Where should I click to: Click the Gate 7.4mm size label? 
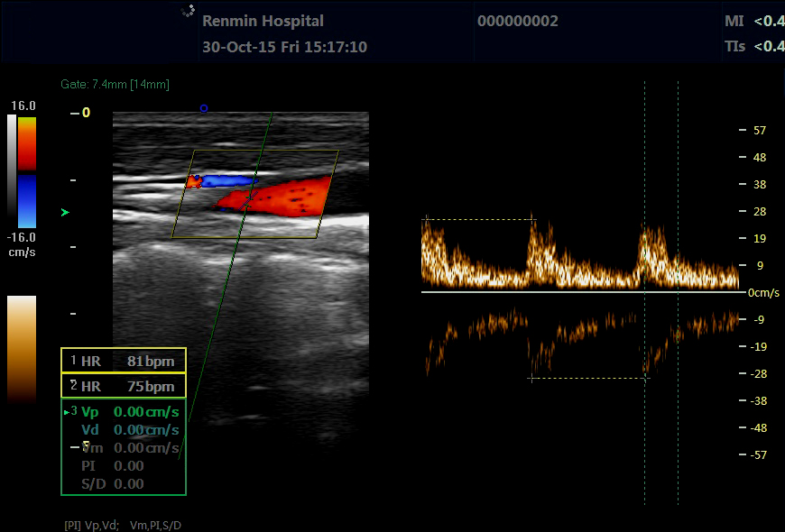tap(115, 85)
